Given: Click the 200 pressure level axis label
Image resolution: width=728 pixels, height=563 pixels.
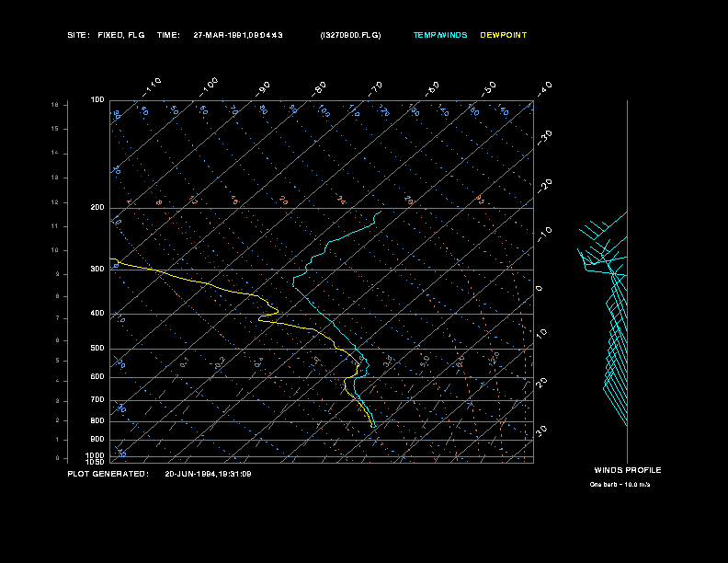Looking at the screenshot, I should [97, 208].
